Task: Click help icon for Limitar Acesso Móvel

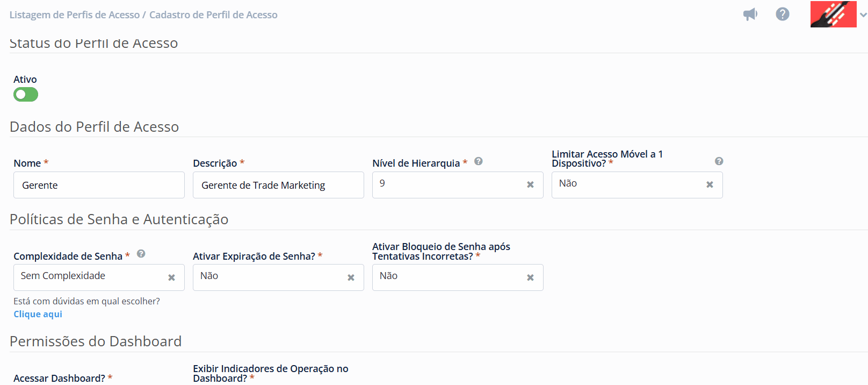Action: [x=719, y=161]
